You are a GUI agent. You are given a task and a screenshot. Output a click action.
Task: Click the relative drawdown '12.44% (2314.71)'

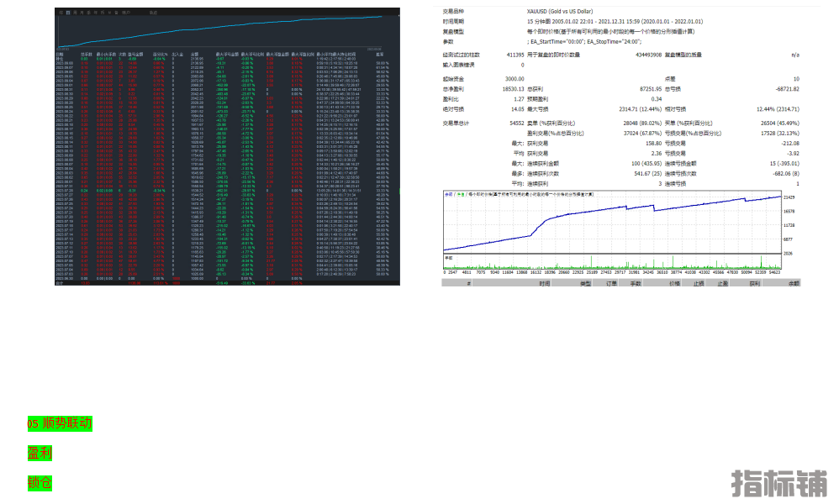[x=778, y=109]
